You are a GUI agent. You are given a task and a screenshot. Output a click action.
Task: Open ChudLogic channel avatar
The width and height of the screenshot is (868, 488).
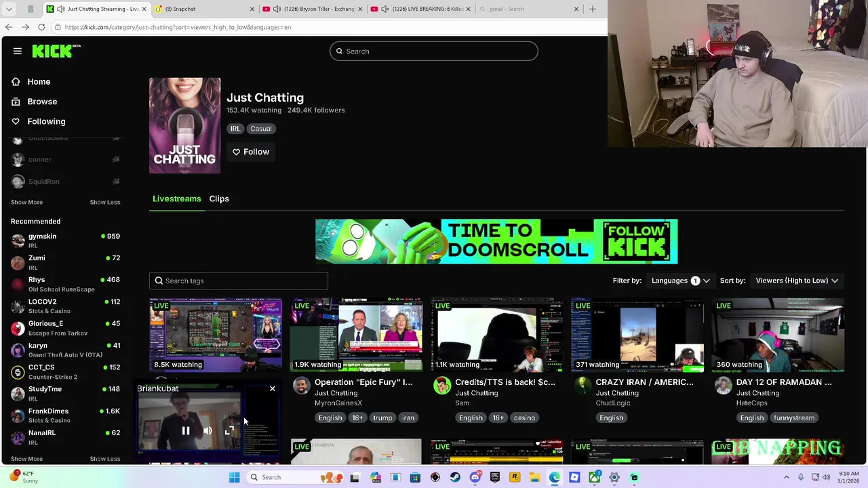[583, 386]
